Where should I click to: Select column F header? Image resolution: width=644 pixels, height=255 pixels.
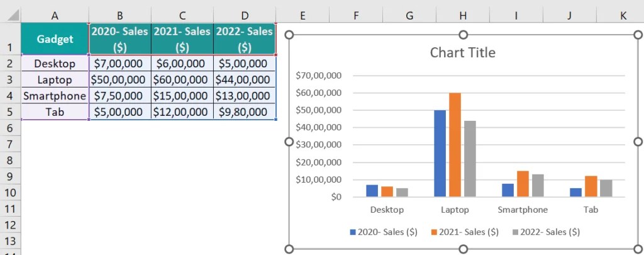click(356, 16)
